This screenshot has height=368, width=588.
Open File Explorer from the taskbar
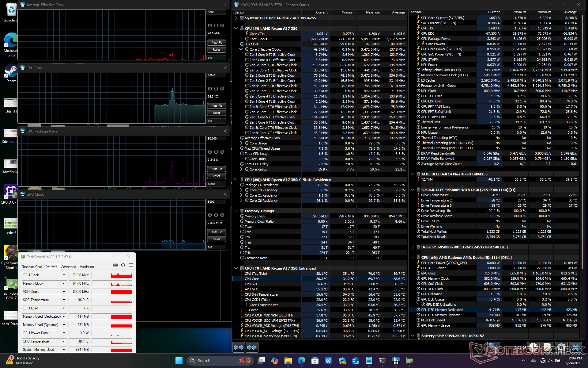pos(288,361)
